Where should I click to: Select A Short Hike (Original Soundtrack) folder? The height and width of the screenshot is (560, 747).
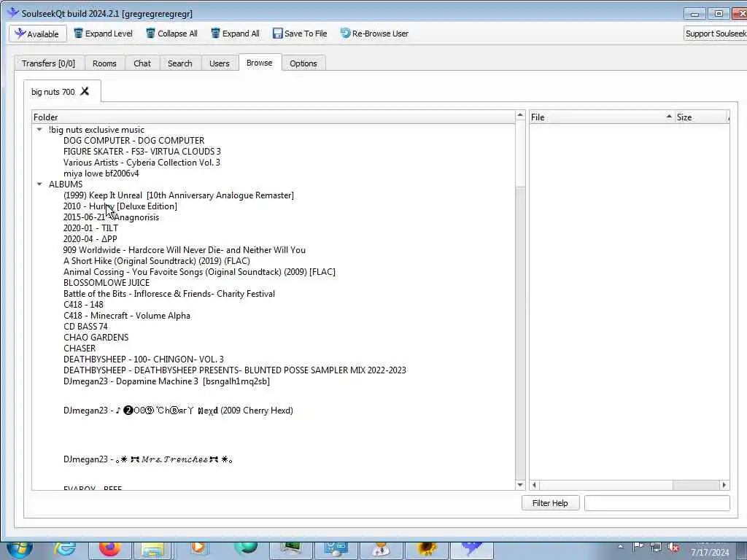coord(157,261)
